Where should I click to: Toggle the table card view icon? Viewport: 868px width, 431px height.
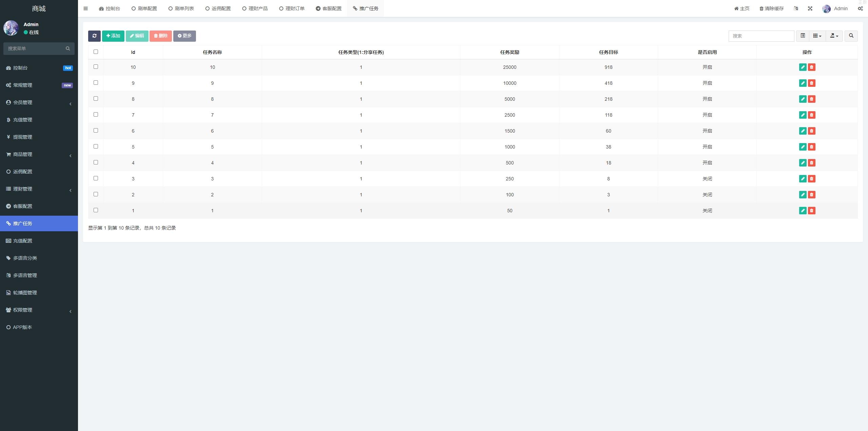click(x=803, y=36)
